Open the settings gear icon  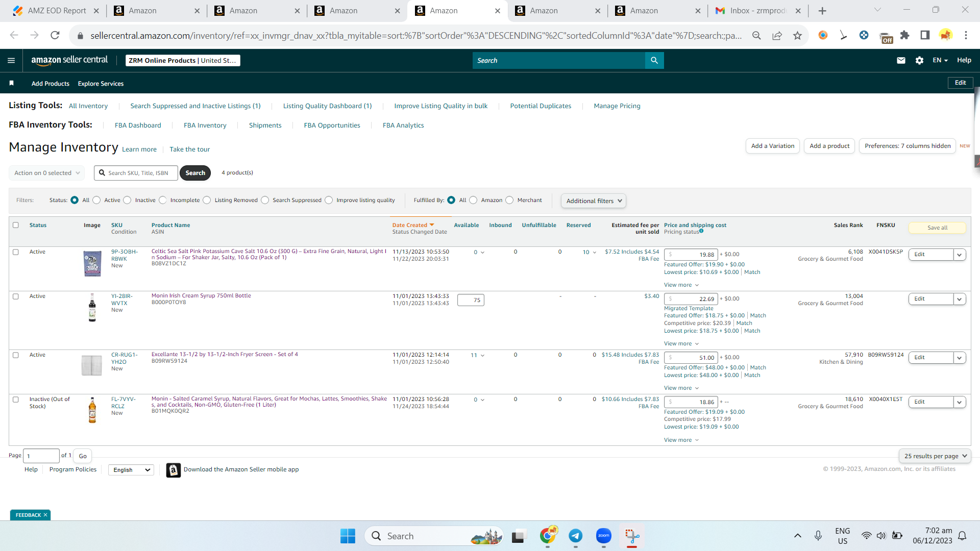(x=919, y=60)
